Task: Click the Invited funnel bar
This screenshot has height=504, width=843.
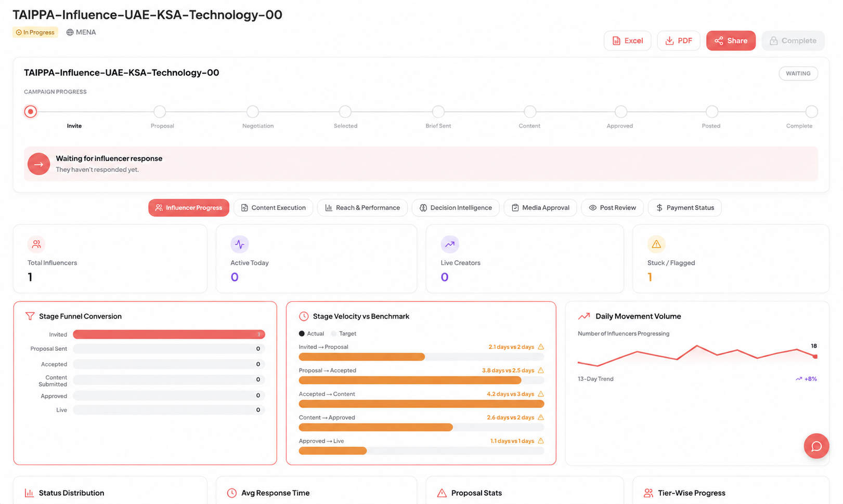Action: tap(169, 335)
